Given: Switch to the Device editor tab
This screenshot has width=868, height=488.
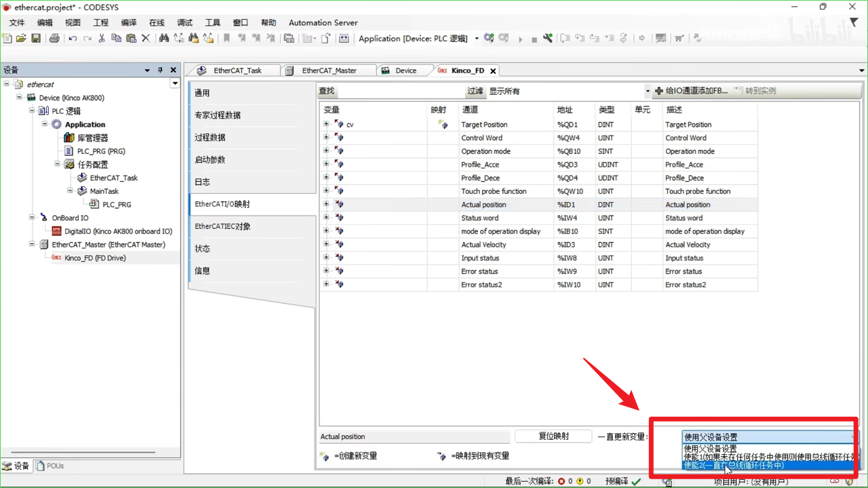Looking at the screenshot, I should click(406, 70).
